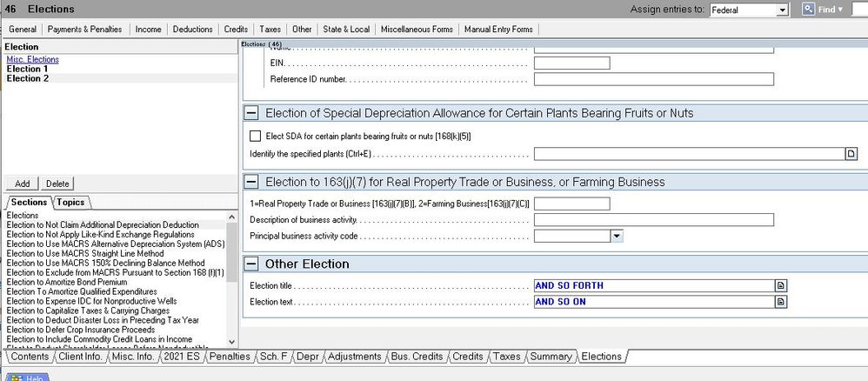Click the Find binoculars icon
This screenshot has width=868, height=381.
coord(807,9)
